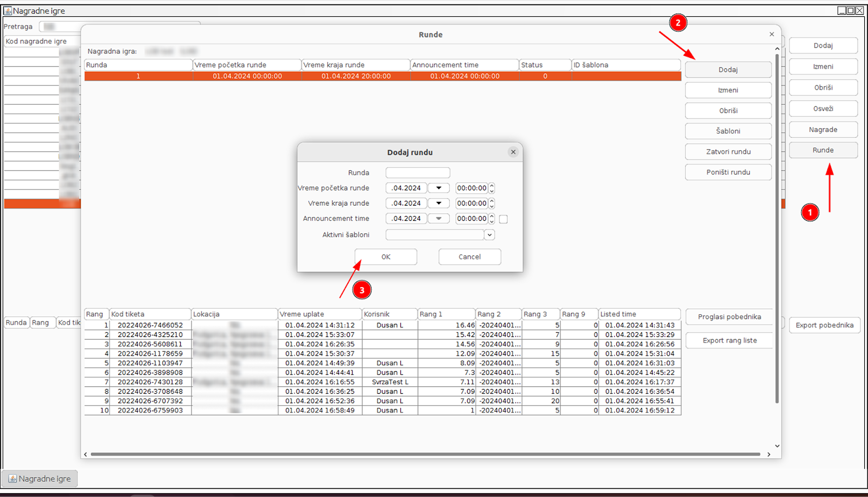Click the scroll right arrow of Runde dialog

(x=769, y=454)
